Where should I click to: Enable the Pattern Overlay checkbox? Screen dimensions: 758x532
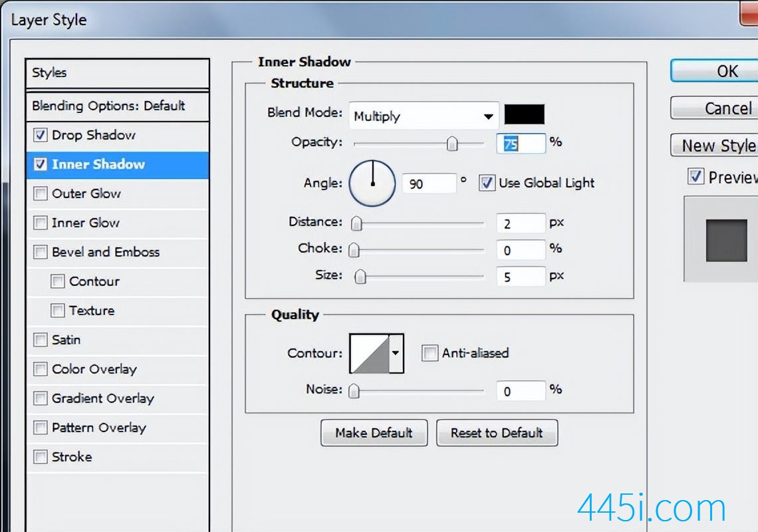(40, 428)
